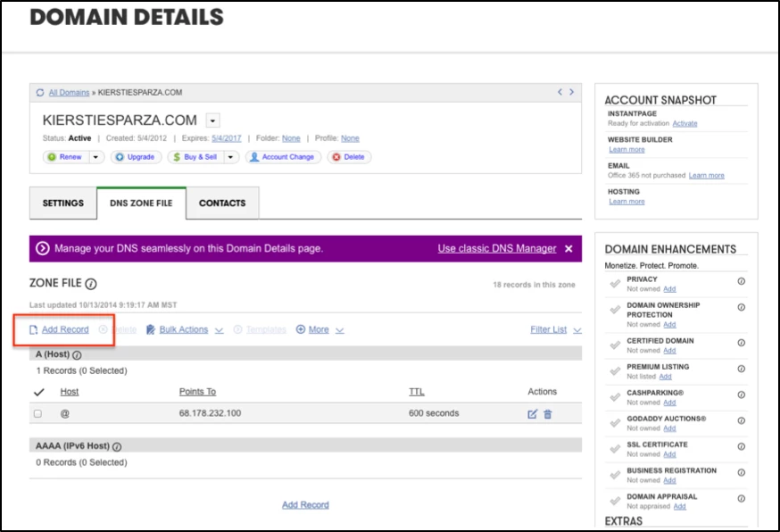The width and height of the screenshot is (780, 532).
Task: Click the Bulk Actions clipboard icon
Action: (x=150, y=329)
